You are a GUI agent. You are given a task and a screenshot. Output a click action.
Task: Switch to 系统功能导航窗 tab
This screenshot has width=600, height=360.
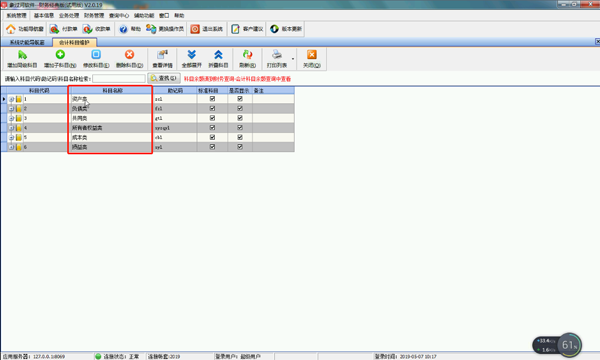click(27, 42)
